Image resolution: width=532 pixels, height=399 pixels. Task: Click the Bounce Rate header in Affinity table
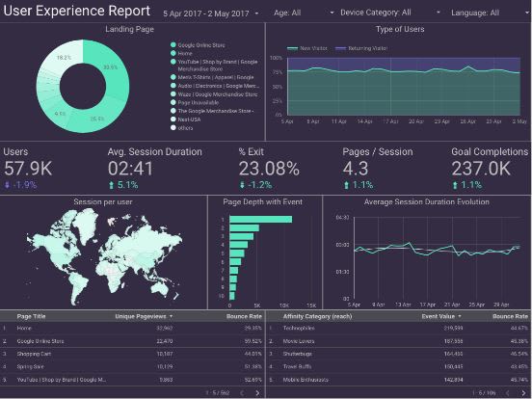click(510, 316)
